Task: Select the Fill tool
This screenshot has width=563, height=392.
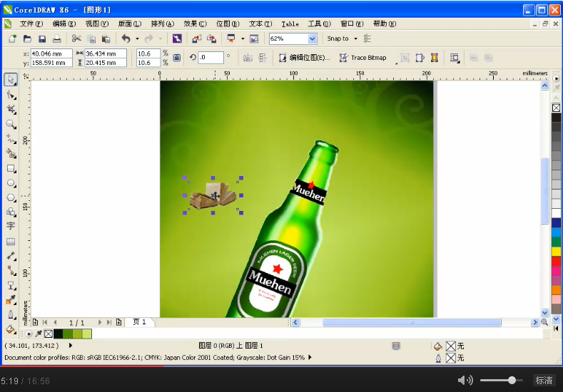Action: (x=11, y=329)
